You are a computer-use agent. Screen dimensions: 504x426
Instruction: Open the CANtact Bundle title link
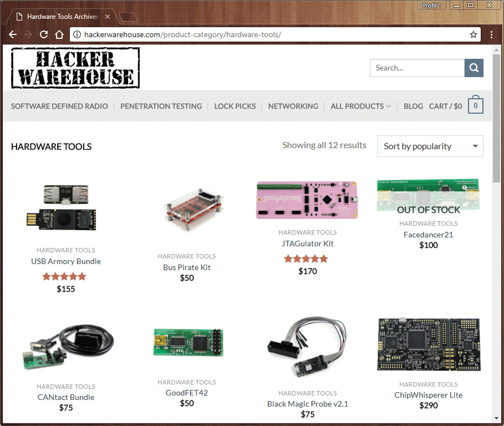pyautogui.click(x=66, y=397)
